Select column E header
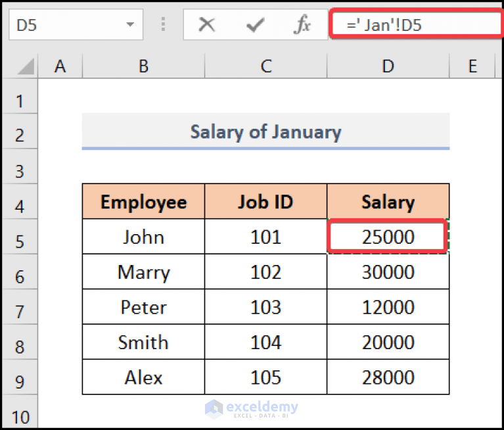Image resolution: width=504 pixels, height=430 pixels. point(472,66)
